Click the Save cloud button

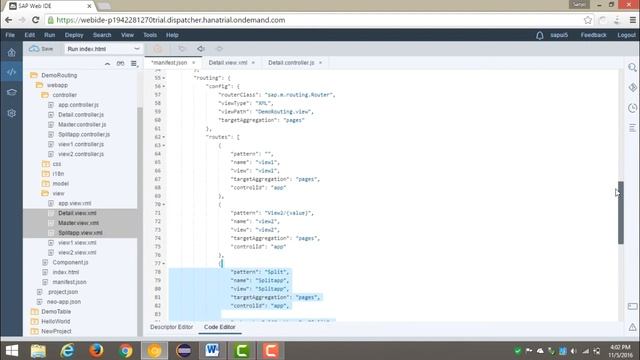tap(41, 49)
